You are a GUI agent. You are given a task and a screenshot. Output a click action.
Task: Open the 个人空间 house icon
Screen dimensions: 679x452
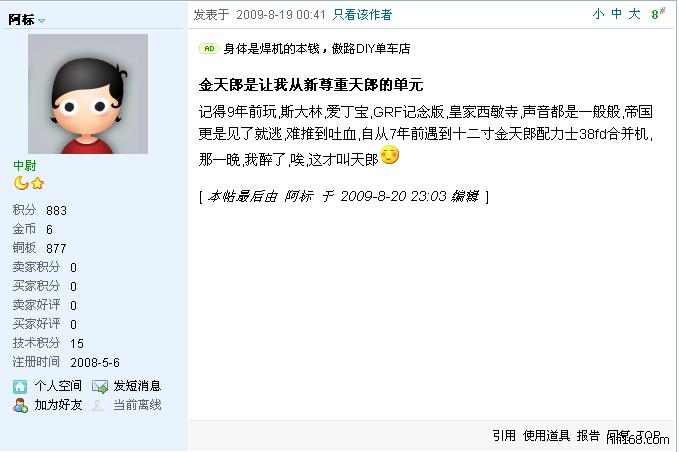pos(20,386)
